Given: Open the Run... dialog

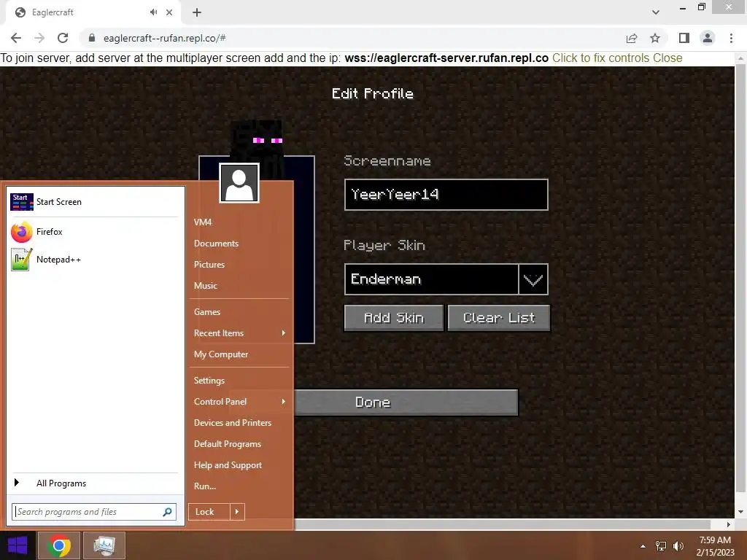Looking at the screenshot, I should [205, 486].
